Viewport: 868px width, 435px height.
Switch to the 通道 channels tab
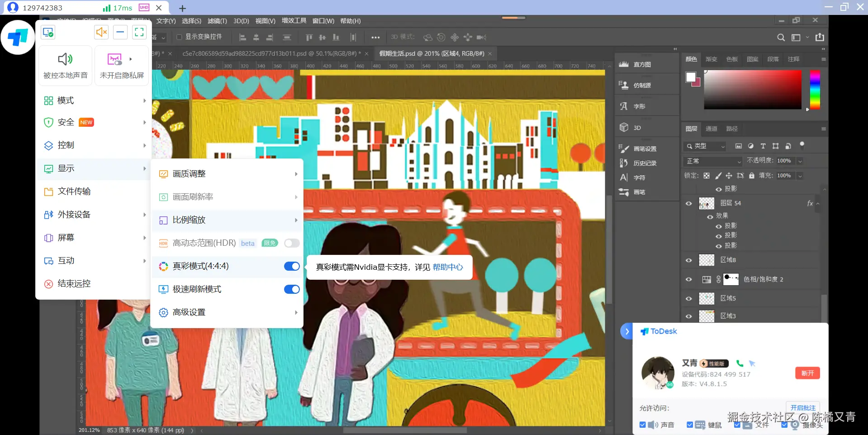click(x=711, y=129)
